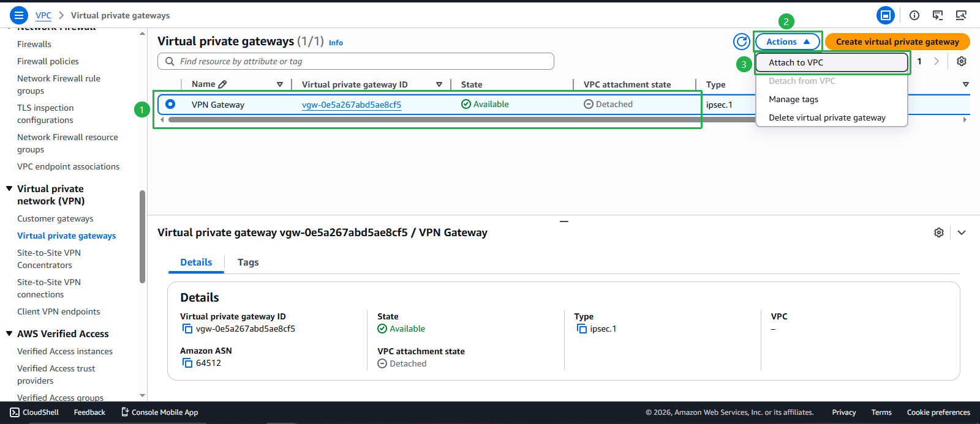Open Client VPN endpoints
980x424 pixels.
click(x=59, y=311)
